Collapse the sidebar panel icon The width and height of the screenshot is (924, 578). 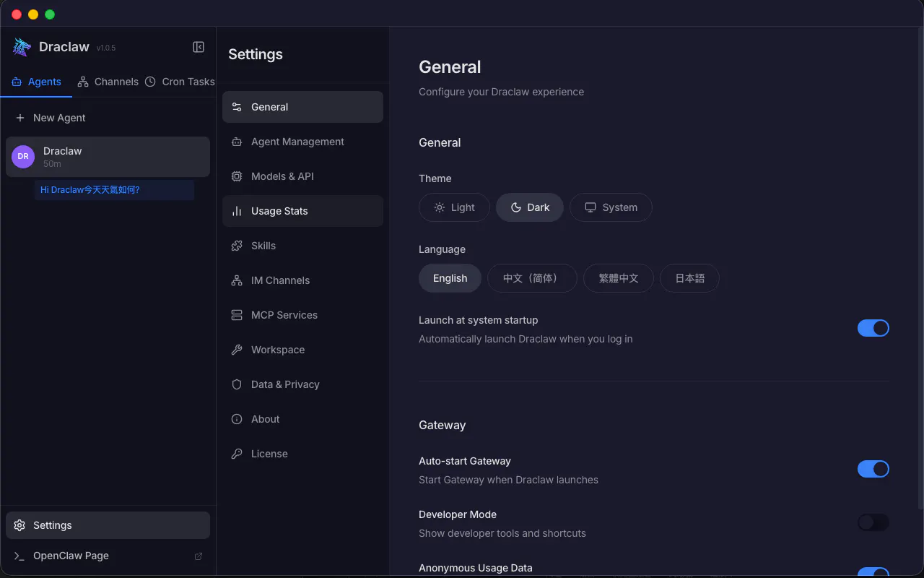coord(199,47)
